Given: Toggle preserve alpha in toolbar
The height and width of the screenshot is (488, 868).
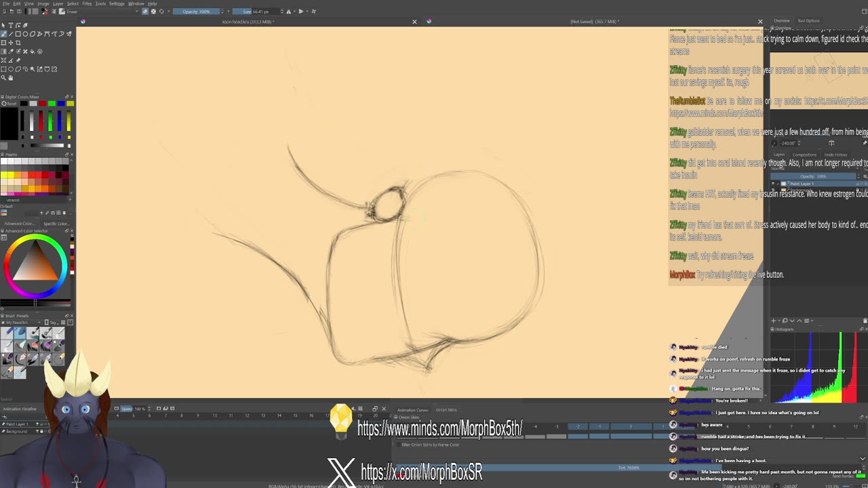Looking at the screenshot, I should [153, 12].
